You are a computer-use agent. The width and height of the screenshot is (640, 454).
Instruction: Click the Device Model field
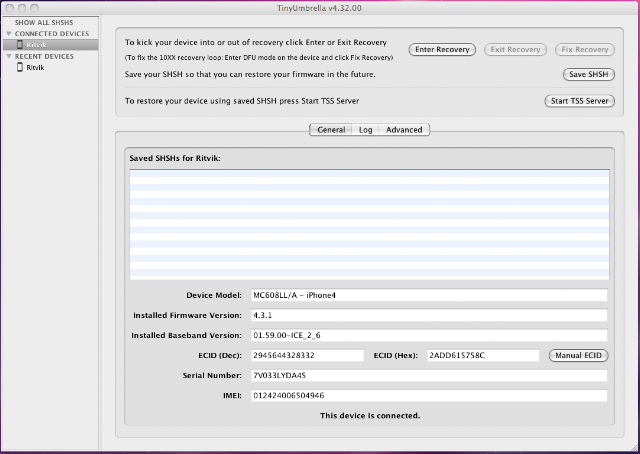429,295
